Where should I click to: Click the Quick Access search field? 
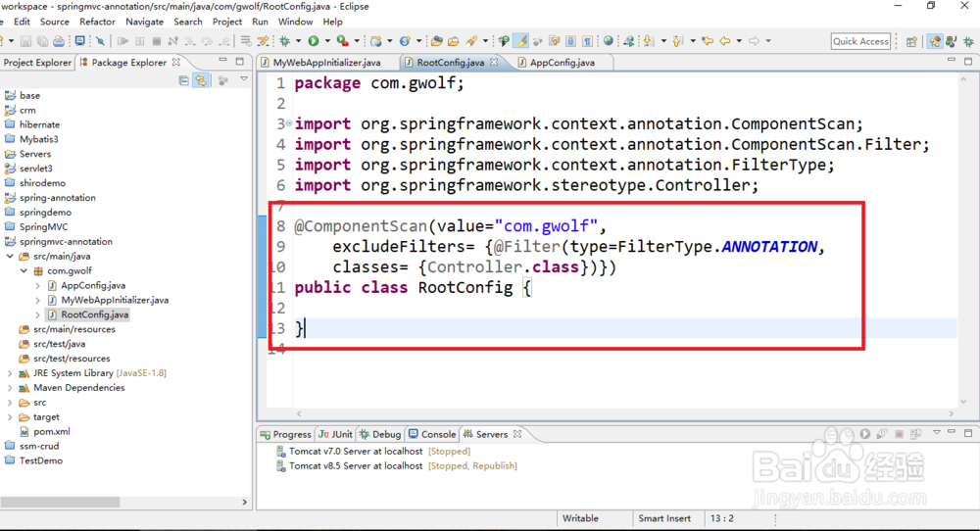[860, 41]
